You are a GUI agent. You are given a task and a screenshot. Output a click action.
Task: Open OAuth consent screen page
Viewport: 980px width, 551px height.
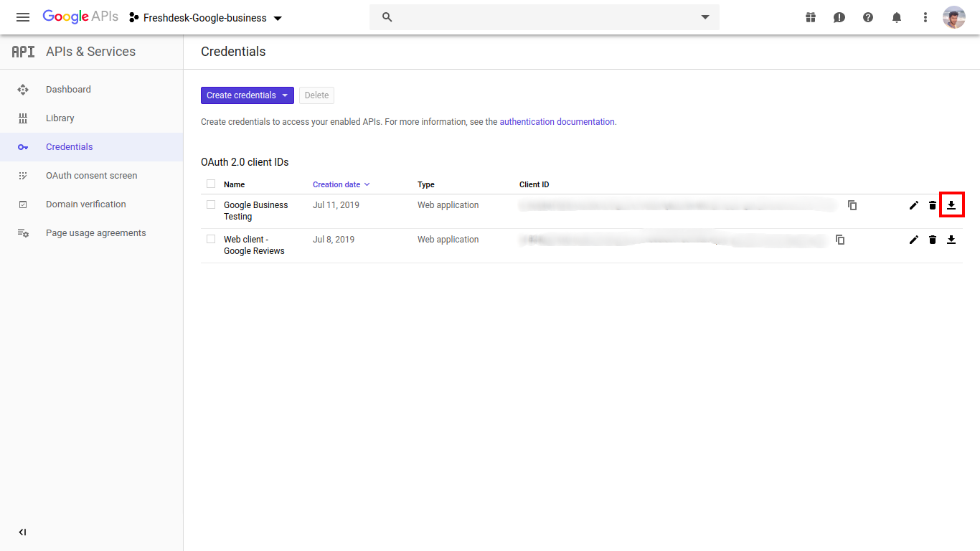point(92,176)
